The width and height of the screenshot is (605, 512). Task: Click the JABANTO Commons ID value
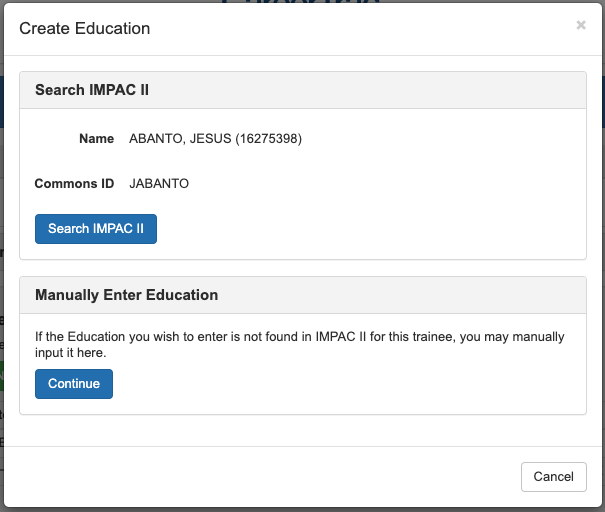159,184
